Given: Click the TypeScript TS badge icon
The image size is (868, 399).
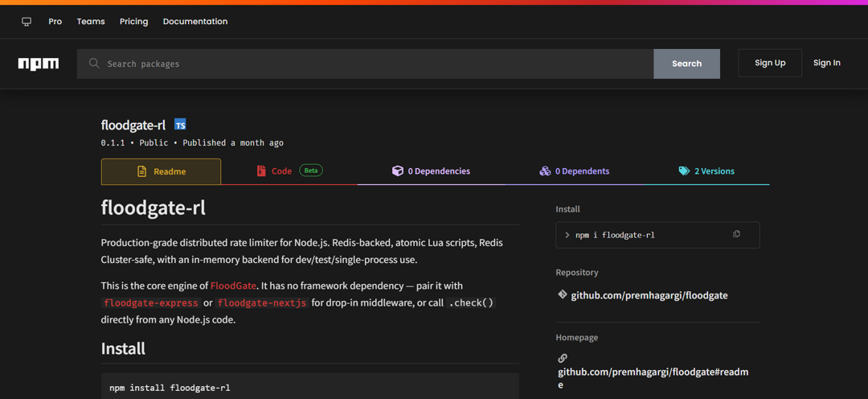Looking at the screenshot, I should pyautogui.click(x=180, y=125).
